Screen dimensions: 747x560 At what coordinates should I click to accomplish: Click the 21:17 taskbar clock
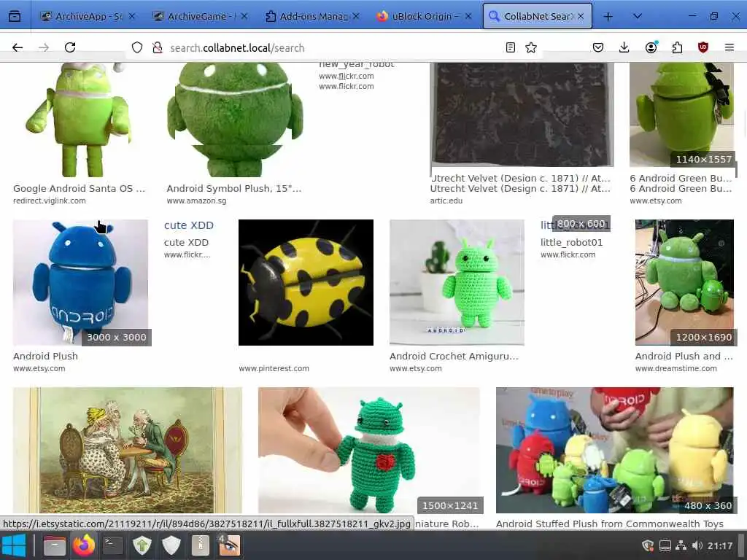pyautogui.click(x=719, y=545)
